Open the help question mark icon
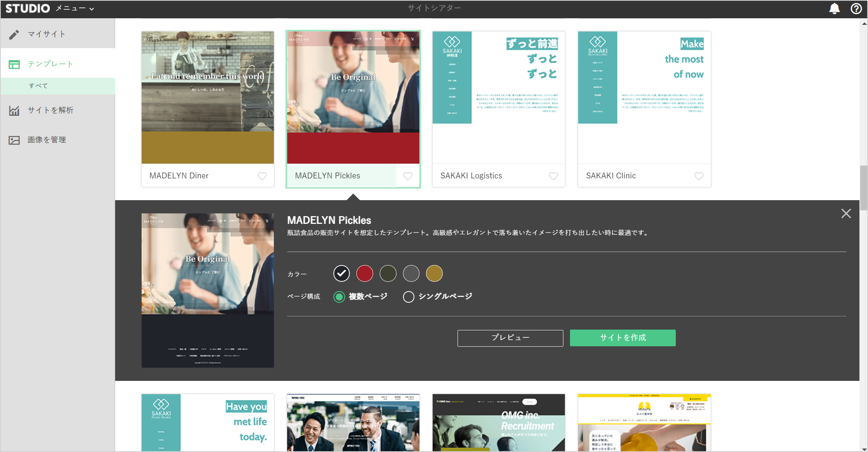868x452 pixels. [856, 9]
